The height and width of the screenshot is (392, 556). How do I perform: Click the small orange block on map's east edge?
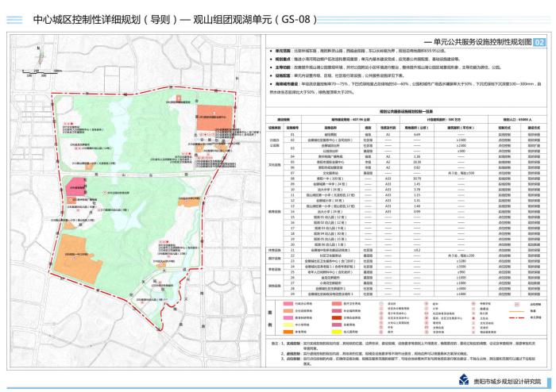[x=189, y=202]
